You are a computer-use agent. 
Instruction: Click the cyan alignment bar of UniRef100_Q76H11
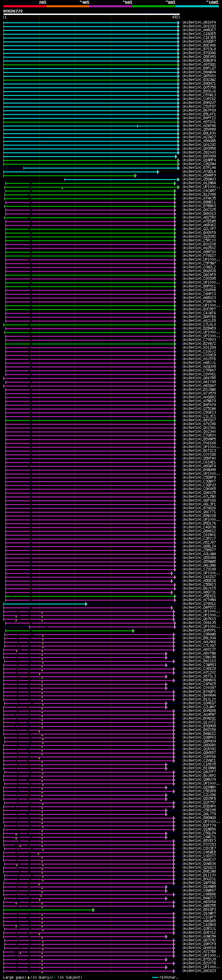pyautogui.click(x=45, y=604)
